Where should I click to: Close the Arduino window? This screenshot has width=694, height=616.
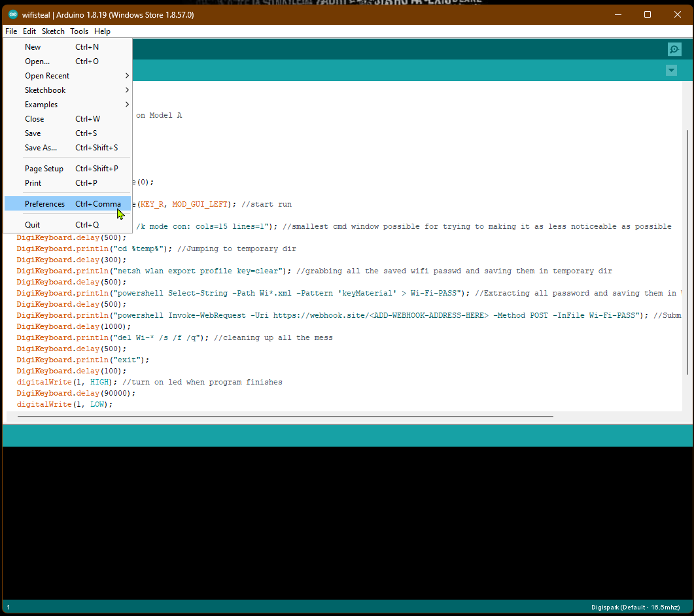pos(677,14)
